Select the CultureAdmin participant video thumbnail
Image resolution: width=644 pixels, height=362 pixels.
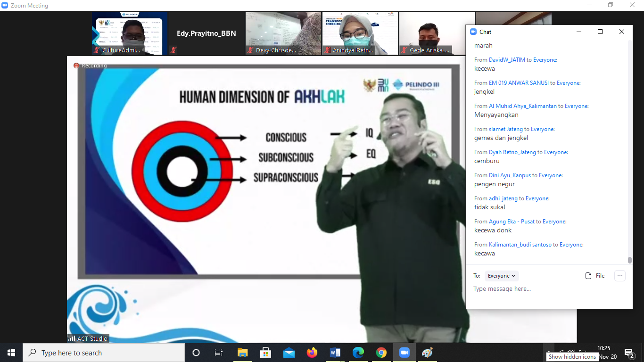(x=130, y=33)
